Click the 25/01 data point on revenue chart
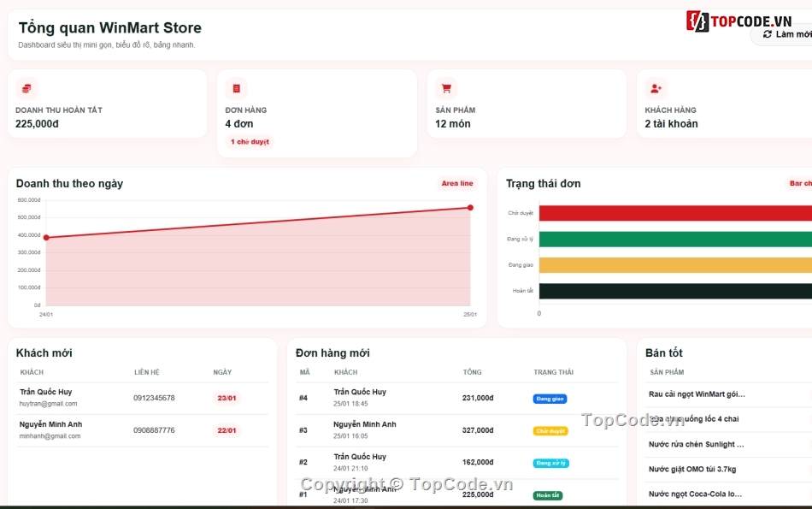Image resolution: width=812 pixels, height=509 pixels. point(470,207)
